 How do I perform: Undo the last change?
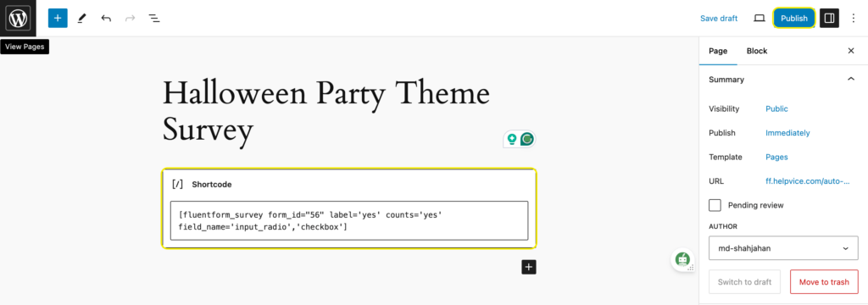click(106, 19)
